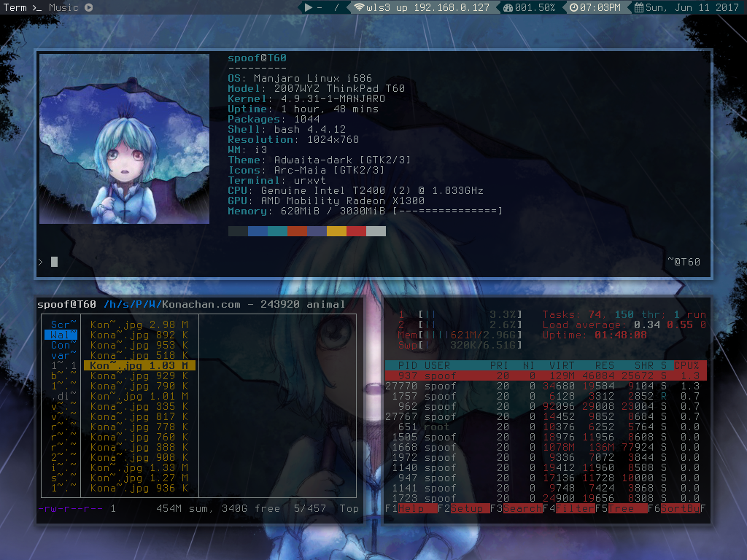
Task: Open the Scr~ directory in ranger
Action: pos(63,324)
